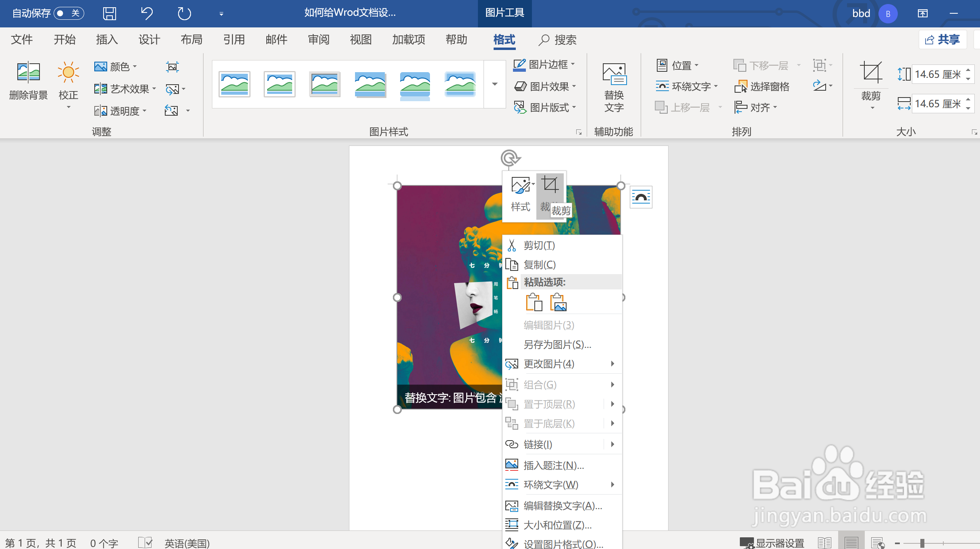Click the reading view icon in status bar
The height and width of the screenshot is (549, 980).
[824, 543]
